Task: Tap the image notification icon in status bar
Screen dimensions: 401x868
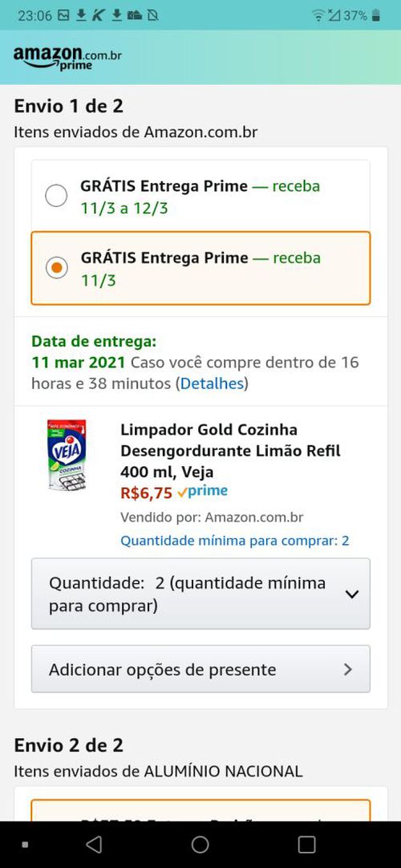Action: (63, 15)
